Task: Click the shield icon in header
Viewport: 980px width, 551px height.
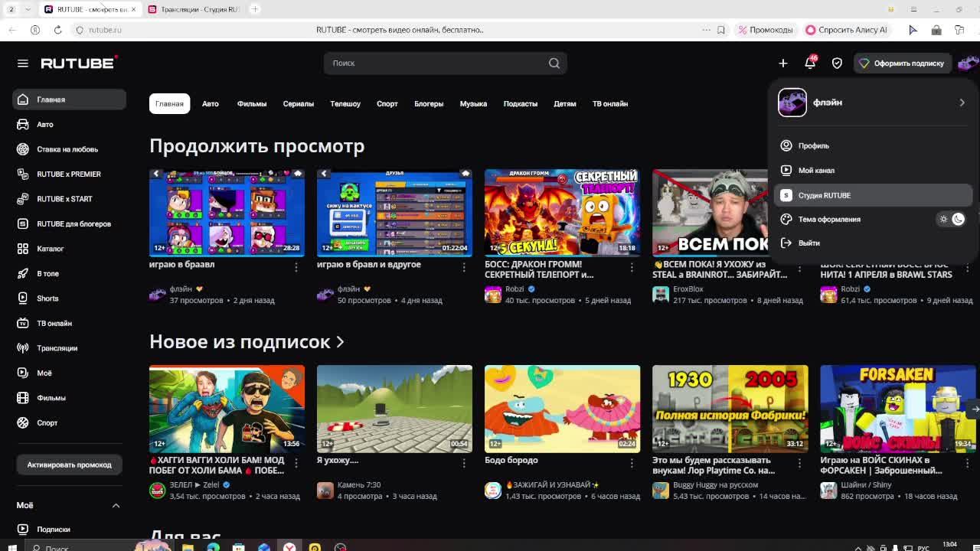Action: (837, 63)
